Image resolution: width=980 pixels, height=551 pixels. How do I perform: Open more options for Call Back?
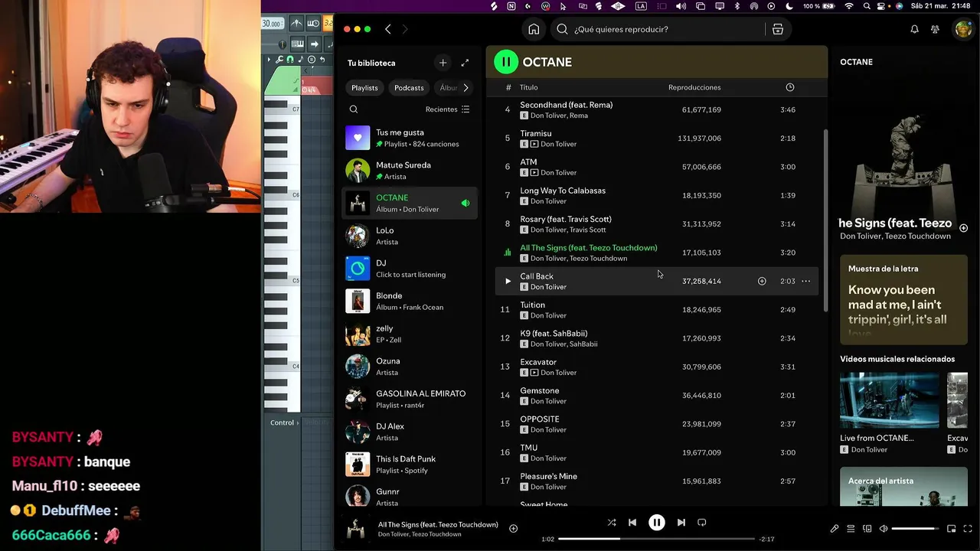tap(805, 281)
